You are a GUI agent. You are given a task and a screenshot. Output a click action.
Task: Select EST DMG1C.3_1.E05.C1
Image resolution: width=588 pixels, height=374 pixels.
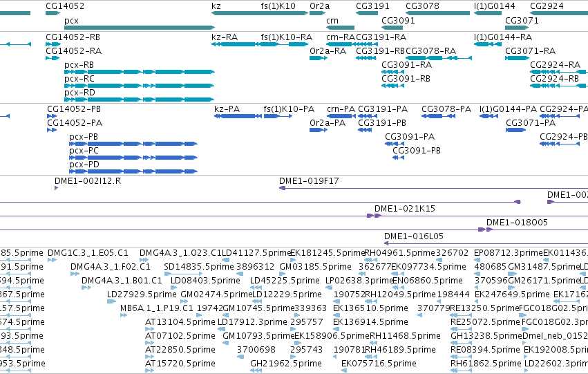pos(52,260)
